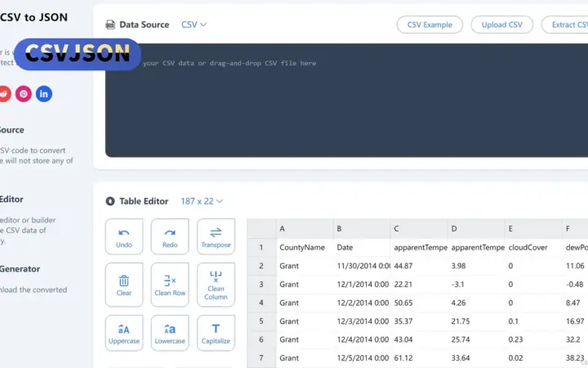Image resolution: width=588 pixels, height=368 pixels.
Task: Click the cell 12/3/2014 0:00
Action: (362, 321)
